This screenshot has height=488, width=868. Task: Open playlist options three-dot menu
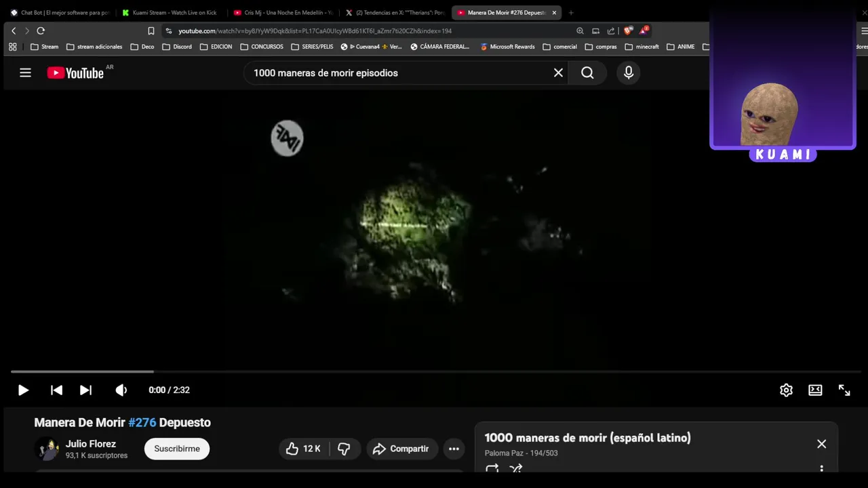pos(821,469)
